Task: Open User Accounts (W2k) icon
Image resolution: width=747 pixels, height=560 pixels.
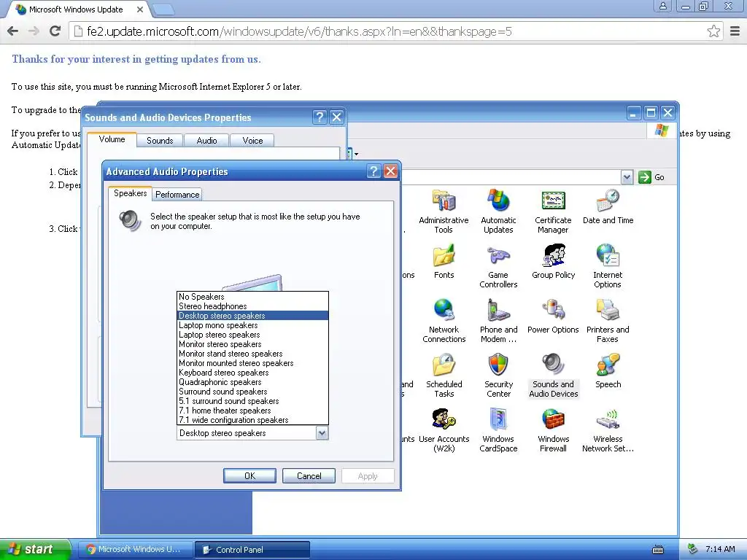Action: tap(444, 430)
